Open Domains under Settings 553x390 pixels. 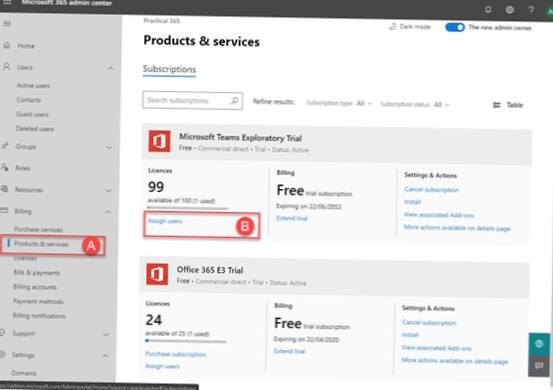pos(24,373)
